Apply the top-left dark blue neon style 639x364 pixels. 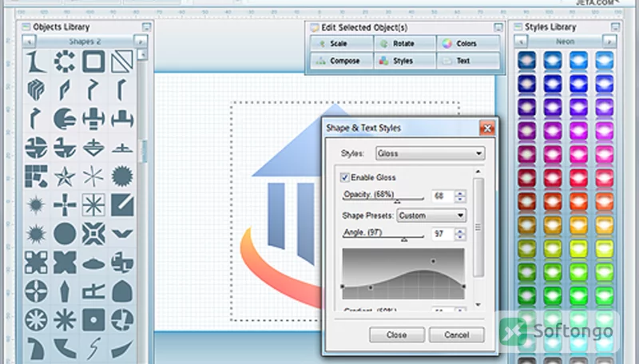coord(527,60)
